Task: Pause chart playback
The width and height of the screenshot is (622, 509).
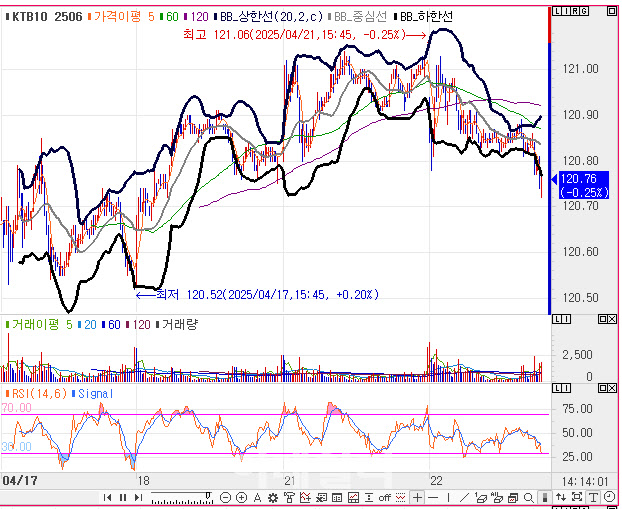Action: (x=123, y=497)
